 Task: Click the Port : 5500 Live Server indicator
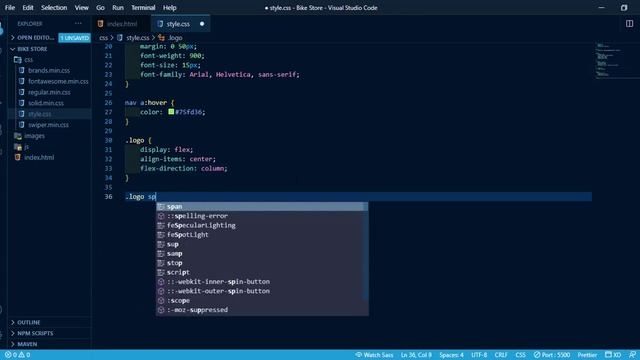(x=552, y=355)
